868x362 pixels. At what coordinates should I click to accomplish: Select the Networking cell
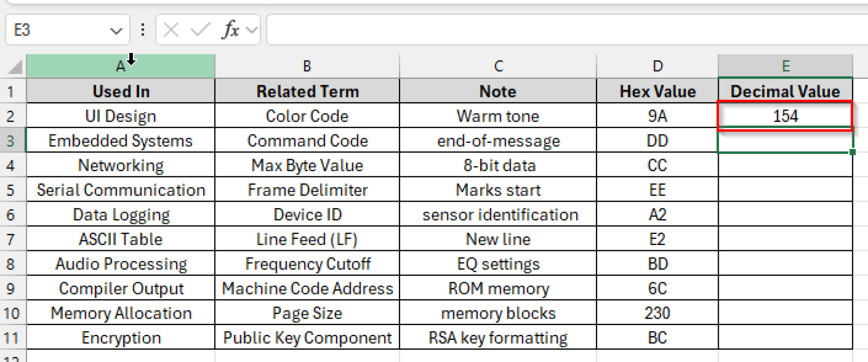coord(120,165)
